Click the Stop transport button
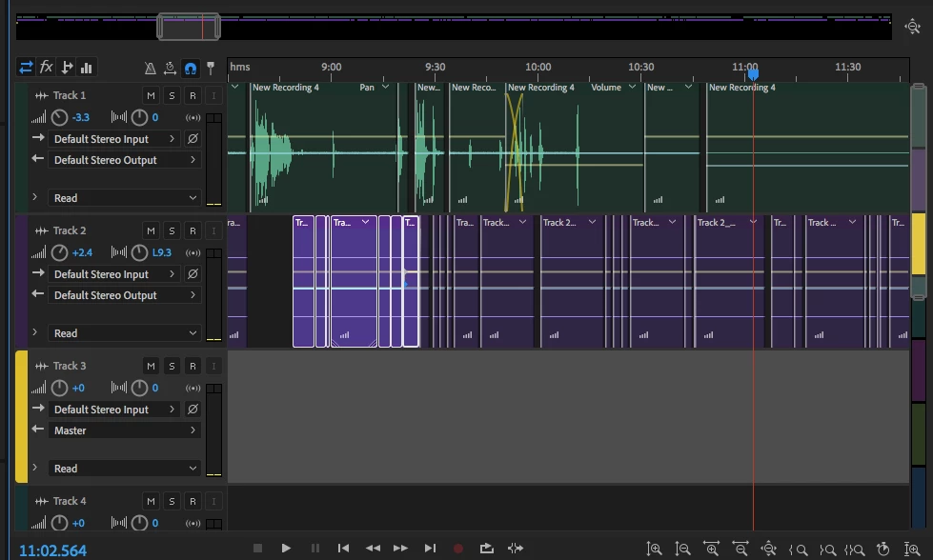Viewport: 933px width, 560px height. (257, 549)
